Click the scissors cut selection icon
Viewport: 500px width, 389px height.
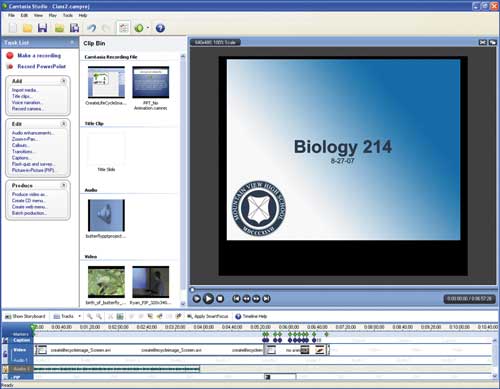(x=110, y=316)
